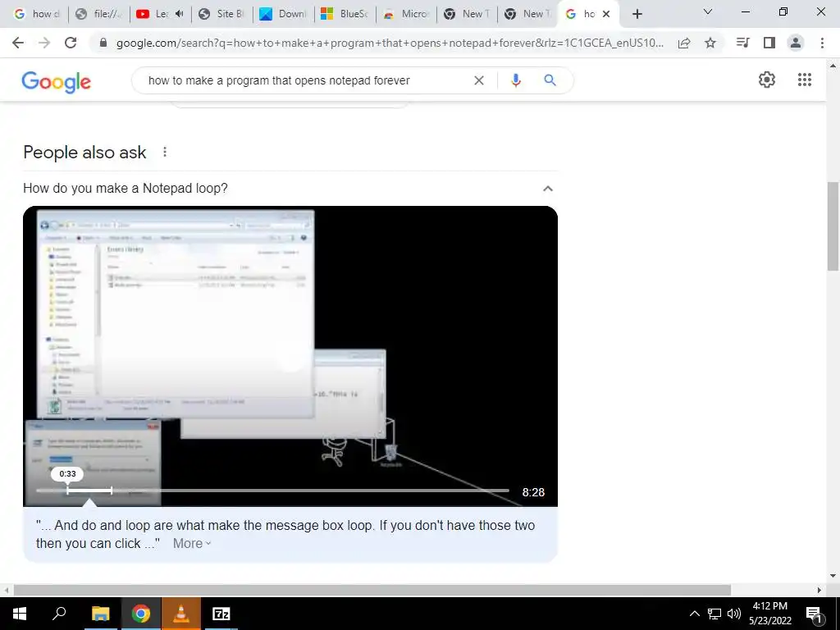Switch to the Site Bl tab
This screenshot has width=840, height=630.
pyautogui.click(x=221, y=14)
